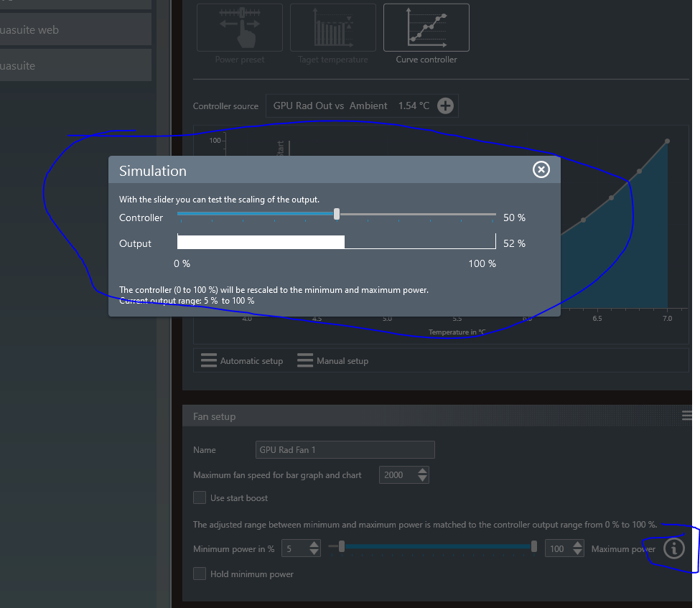Click the Minimum power value field

(x=295, y=548)
